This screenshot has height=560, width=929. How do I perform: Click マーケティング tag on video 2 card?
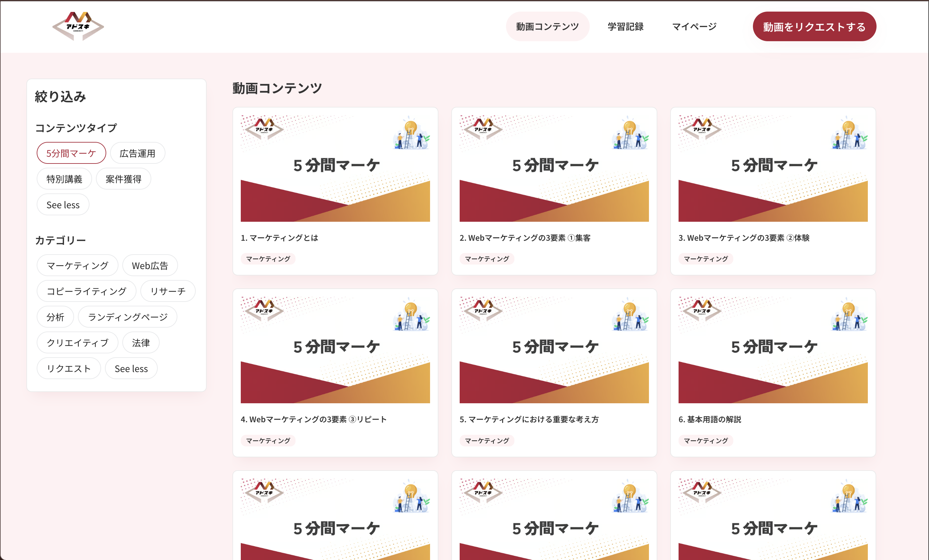(487, 259)
